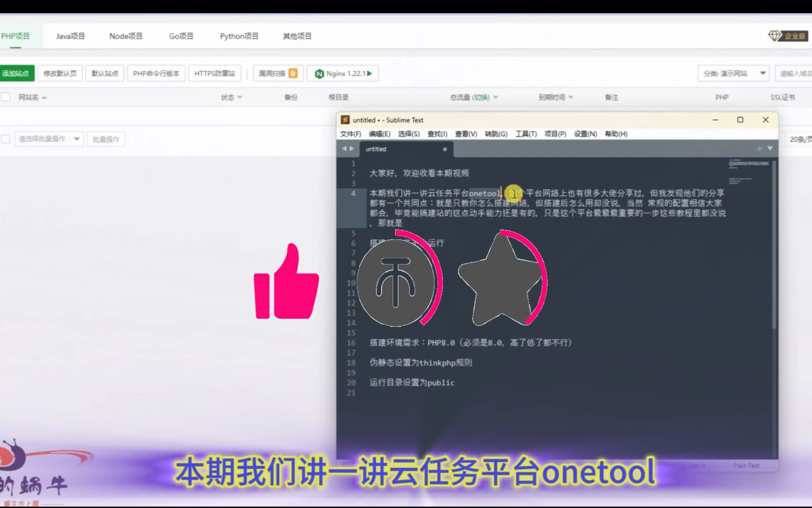Sort by 网站名 column header

point(32,97)
